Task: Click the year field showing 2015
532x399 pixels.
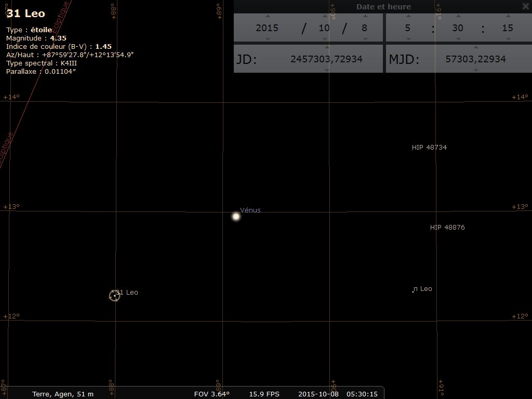Action: click(267, 28)
